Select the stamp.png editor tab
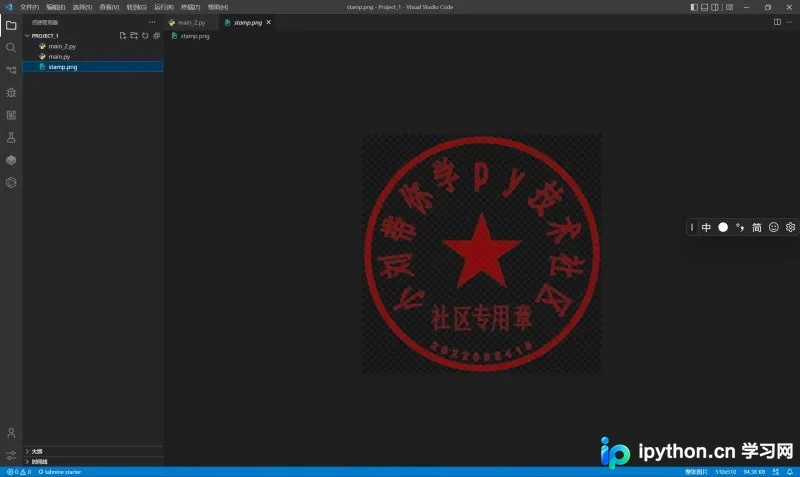The image size is (800, 477). (x=248, y=22)
